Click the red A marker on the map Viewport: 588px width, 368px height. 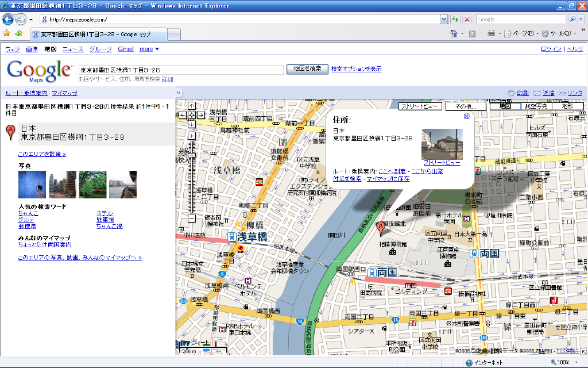(x=381, y=228)
